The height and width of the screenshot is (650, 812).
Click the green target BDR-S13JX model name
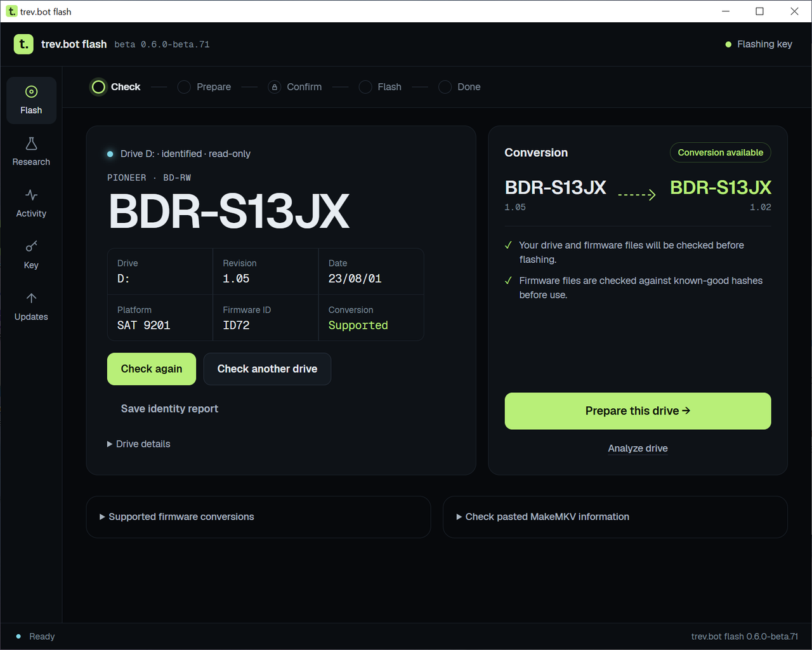pos(721,188)
